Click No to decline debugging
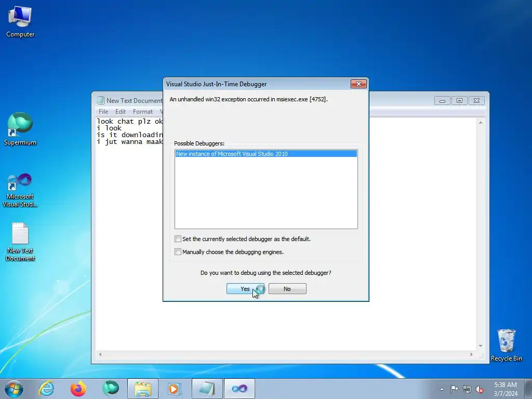 point(287,289)
